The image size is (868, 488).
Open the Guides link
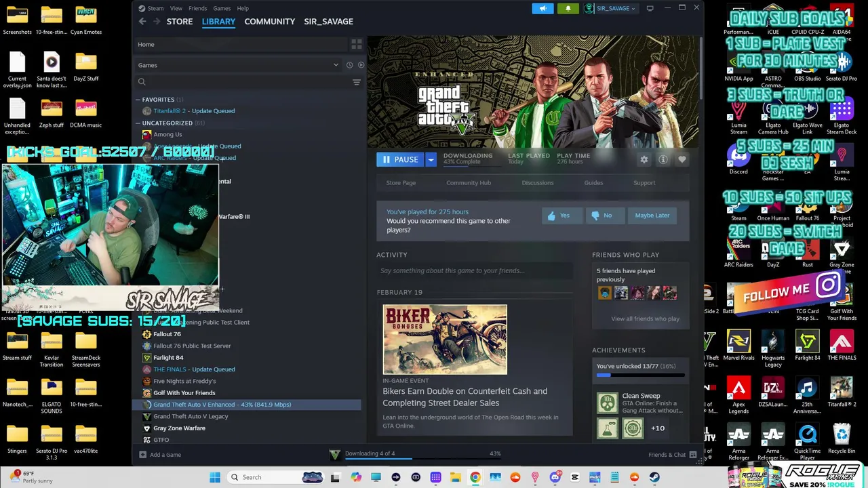coord(593,183)
